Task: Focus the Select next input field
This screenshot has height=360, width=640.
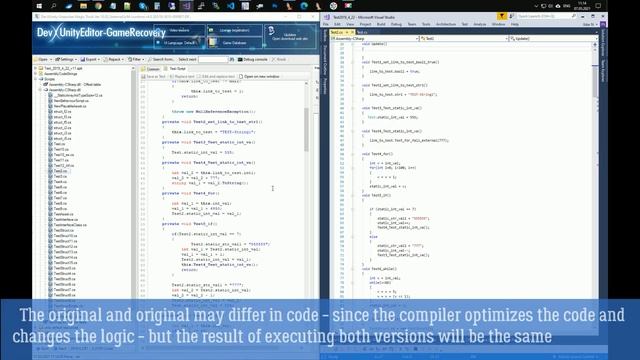Action: 213,60
